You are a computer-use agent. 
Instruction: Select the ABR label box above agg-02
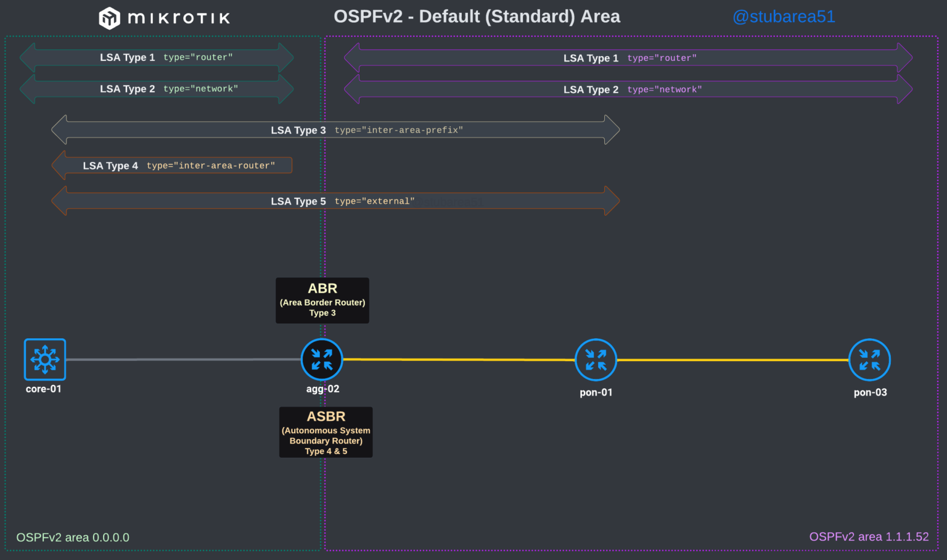pos(322,300)
